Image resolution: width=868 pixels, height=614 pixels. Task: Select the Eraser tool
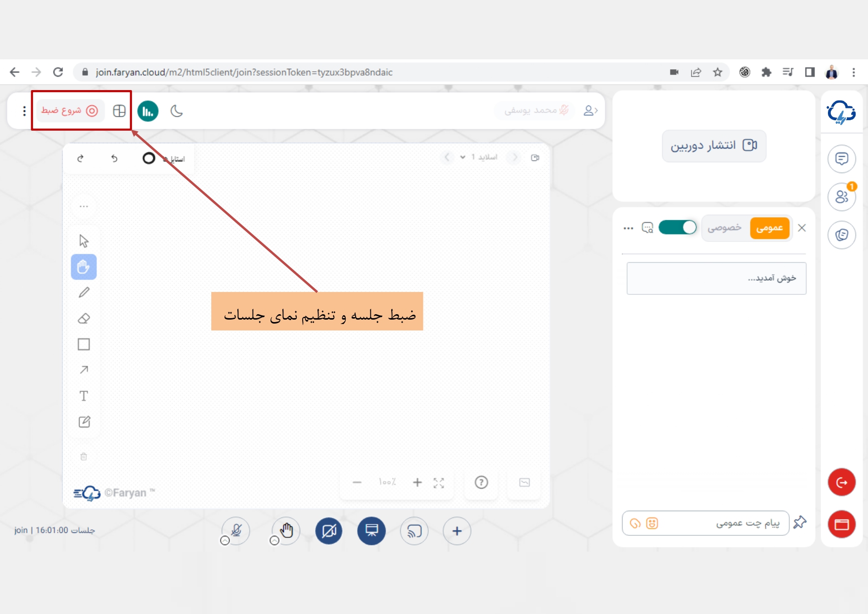click(84, 319)
